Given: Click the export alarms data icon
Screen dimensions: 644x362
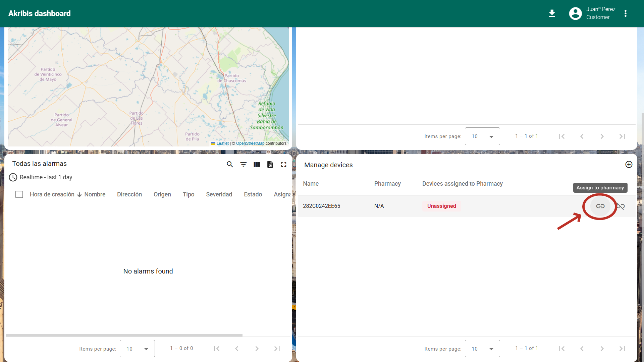Looking at the screenshot, I should pos(270,164).
